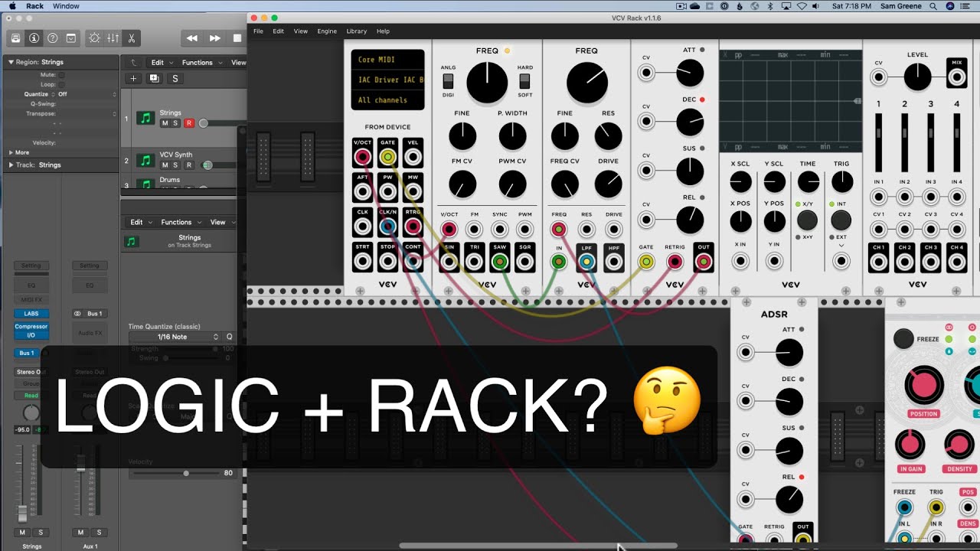Toggle the Region Loop checkbox

[61, 84]
